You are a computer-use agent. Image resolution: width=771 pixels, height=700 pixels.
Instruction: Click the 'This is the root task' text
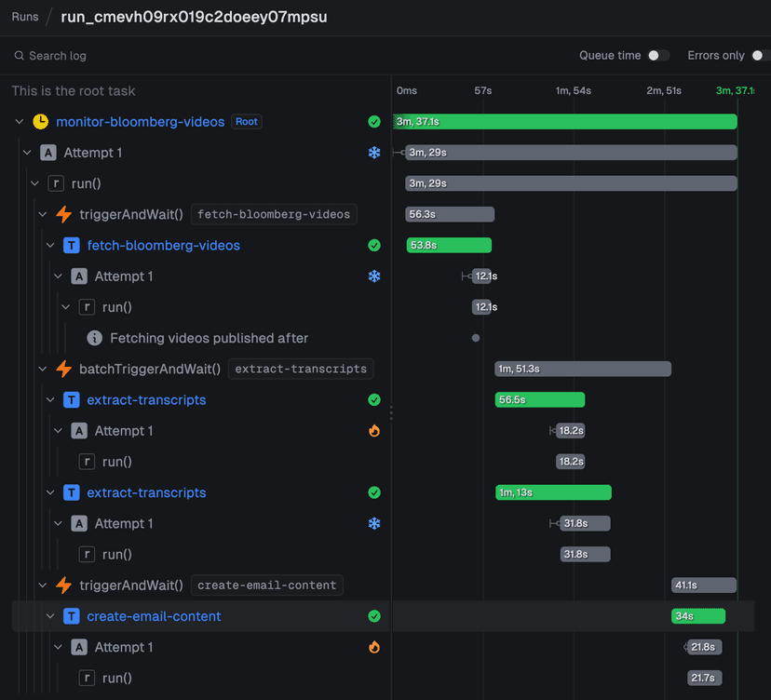(x=74, y=91)
